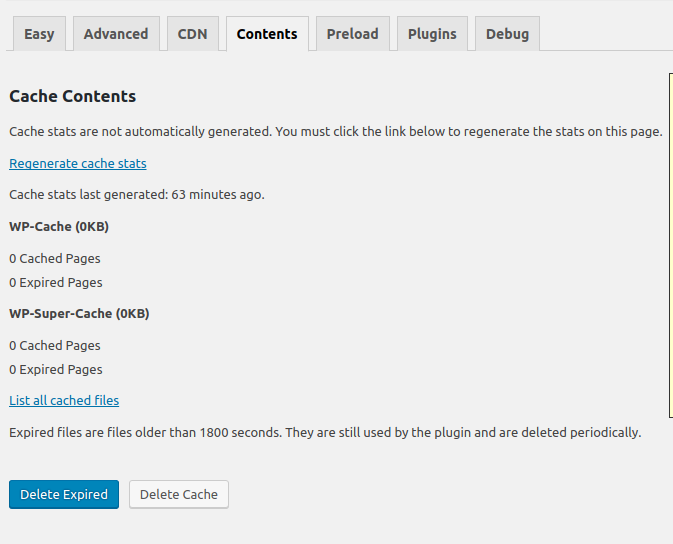Click '0 Expired Pages' under WP-Super-Cache
The image size is (673, 544).
[56, 369]
